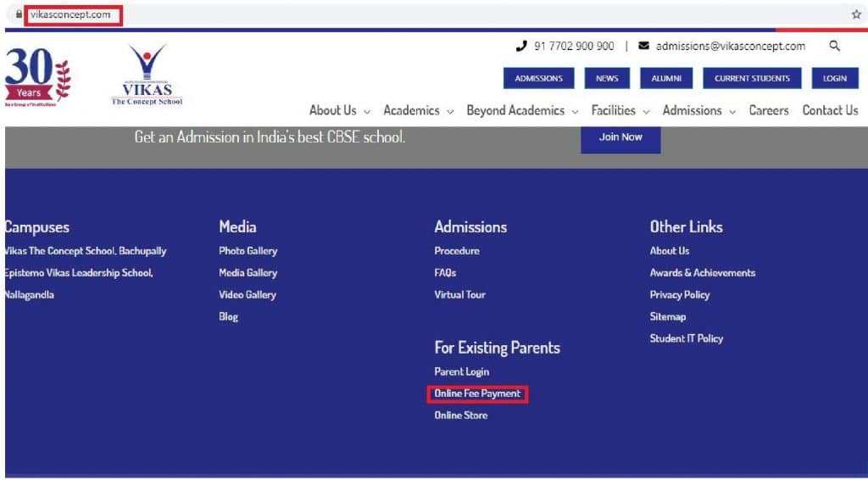
Task: Click the admissions@vikasconcept.com email link
Action: tap(730, 46)
